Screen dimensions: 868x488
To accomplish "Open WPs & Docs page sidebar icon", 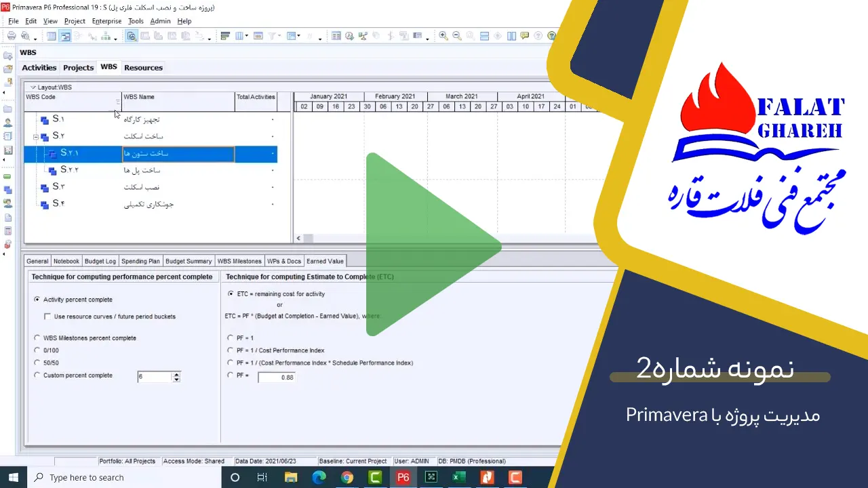I will pyautogui.click(x=8, y=218).
